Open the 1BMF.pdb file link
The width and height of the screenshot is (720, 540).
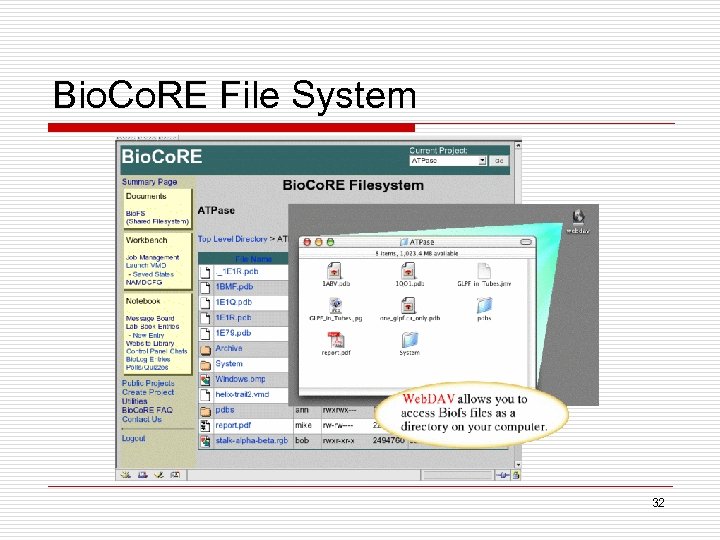pos(234,287)
